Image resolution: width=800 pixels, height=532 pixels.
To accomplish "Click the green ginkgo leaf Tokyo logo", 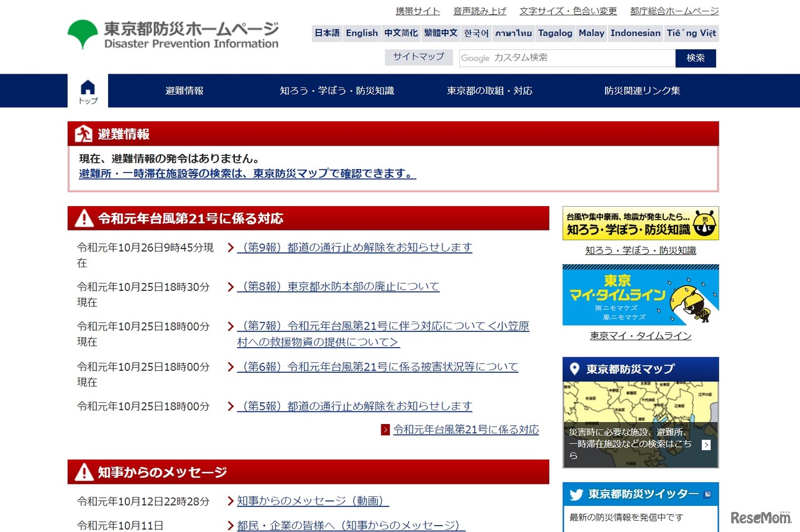I will tap(82, 34).
